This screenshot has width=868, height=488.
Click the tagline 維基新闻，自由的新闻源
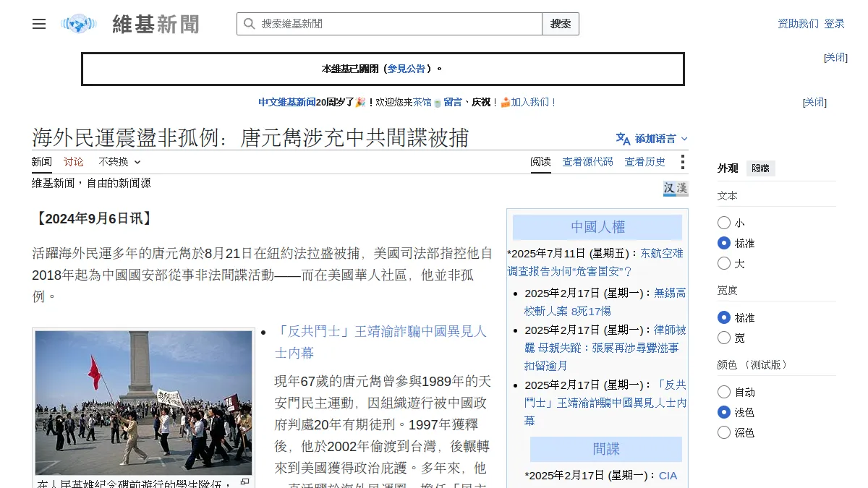point(91,184)
